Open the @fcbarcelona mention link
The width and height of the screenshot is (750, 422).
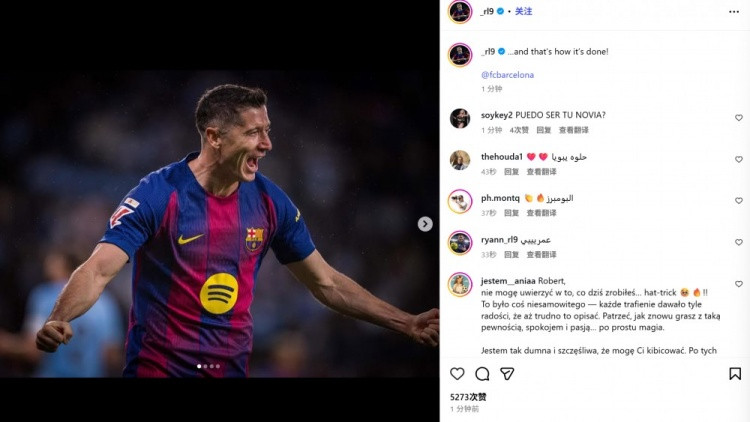507,75
